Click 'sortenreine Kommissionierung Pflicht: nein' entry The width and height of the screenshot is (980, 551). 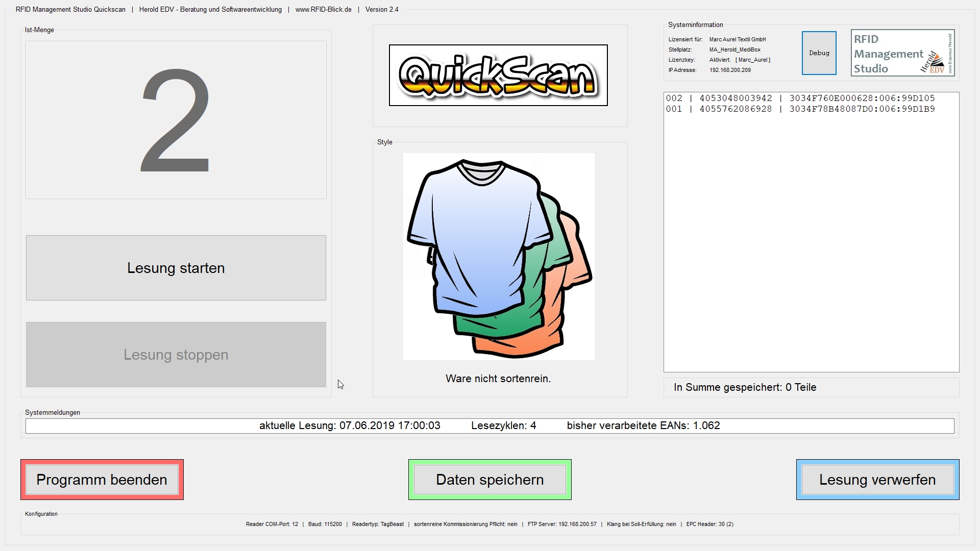coord(465,524)
